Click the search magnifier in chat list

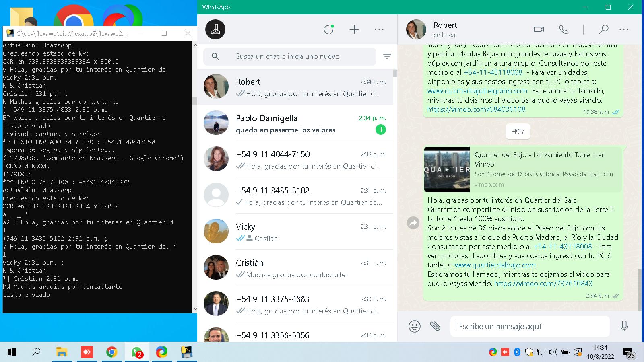pos(215,56)
